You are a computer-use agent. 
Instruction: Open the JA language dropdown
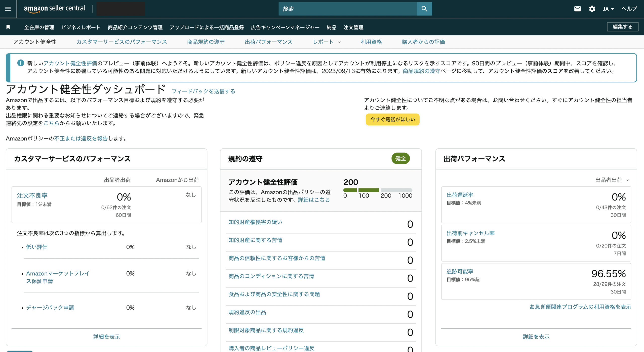tap(608, 9)
